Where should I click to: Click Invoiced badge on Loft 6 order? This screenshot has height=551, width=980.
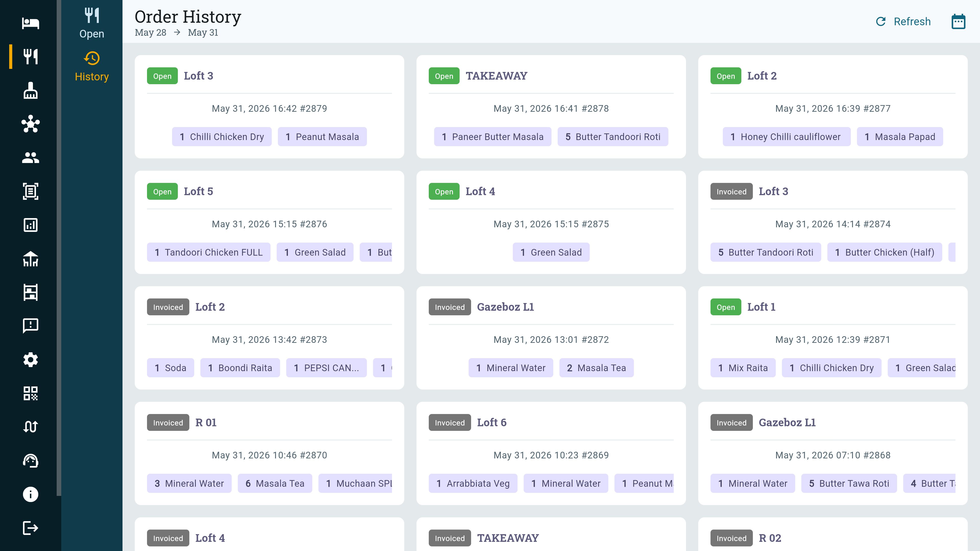click(x=450, y=423)
